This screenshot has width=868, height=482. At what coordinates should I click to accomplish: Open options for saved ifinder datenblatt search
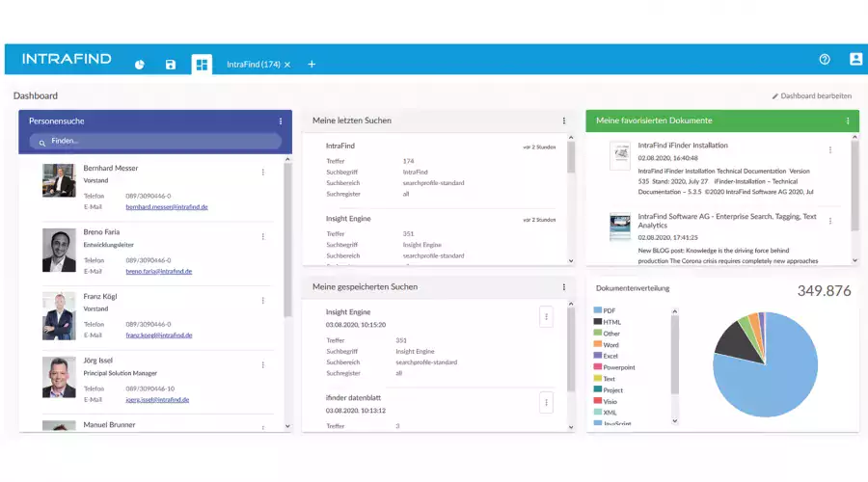click(546, 402)
